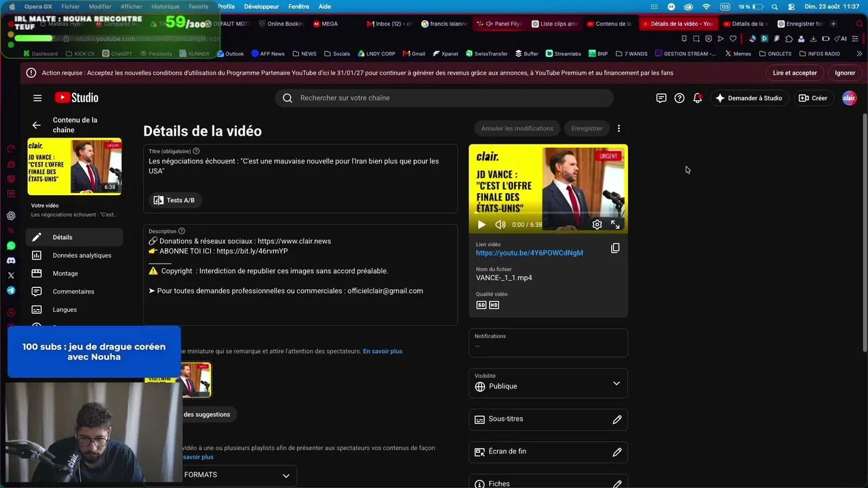868x488 pixels.
Task: Open the youtu.be video link
Action: click(530, 253)
